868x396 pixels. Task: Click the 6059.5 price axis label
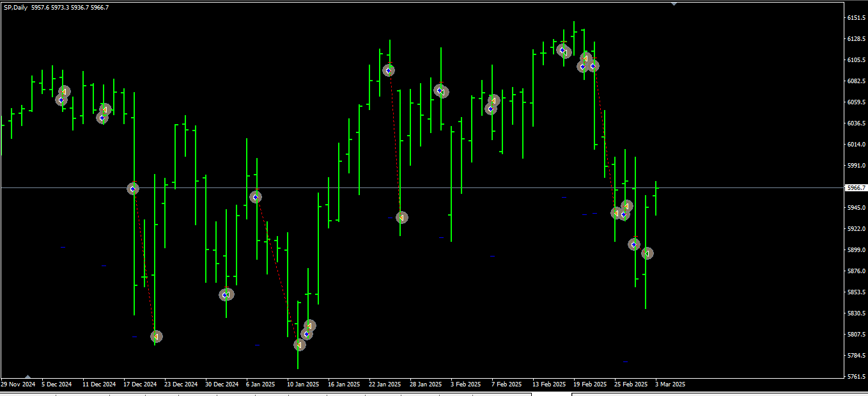(x=856, y=102)
